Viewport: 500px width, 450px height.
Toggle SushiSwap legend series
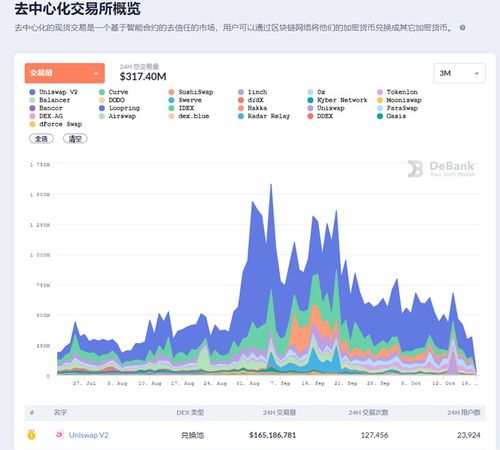[191, 92]
